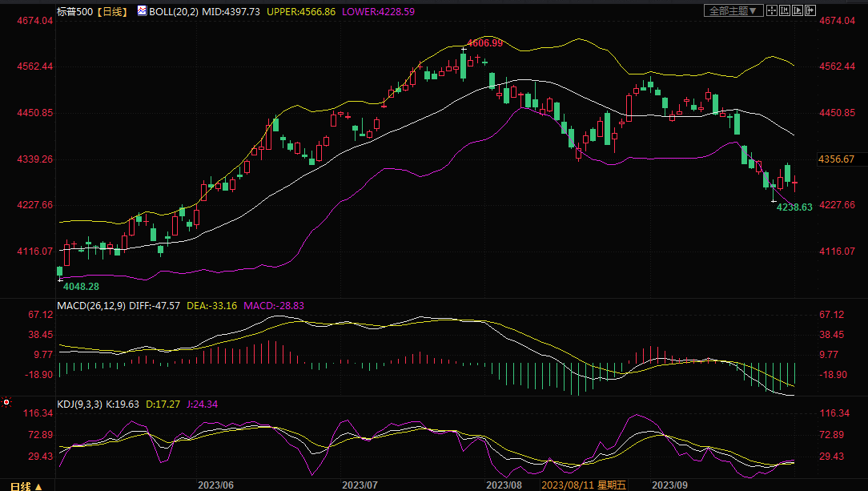
Task: Click the 4356.67 current price tag
Action: click(836, 159)
